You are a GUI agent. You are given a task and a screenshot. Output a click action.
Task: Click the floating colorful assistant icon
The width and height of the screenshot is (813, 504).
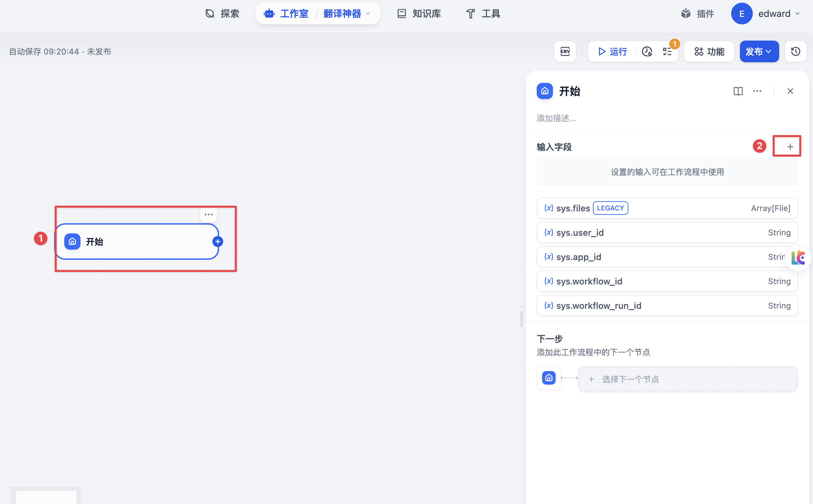[798, 258]
